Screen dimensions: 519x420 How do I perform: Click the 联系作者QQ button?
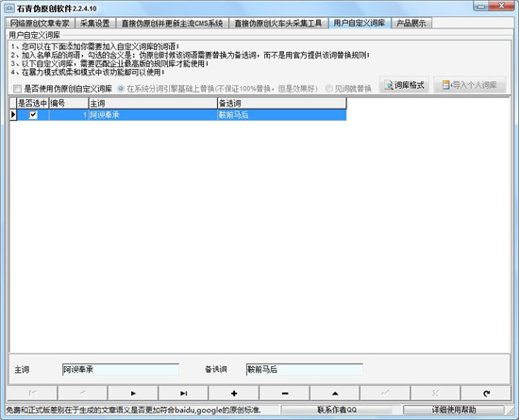click(x=337, y=410)
